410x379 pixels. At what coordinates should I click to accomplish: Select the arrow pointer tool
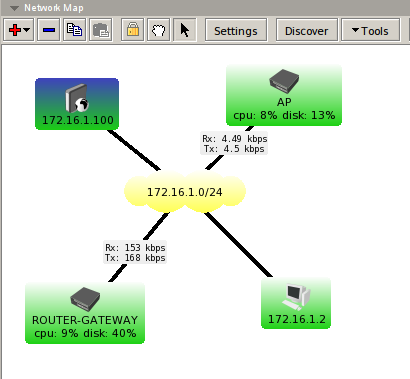[x=185, y=30]
